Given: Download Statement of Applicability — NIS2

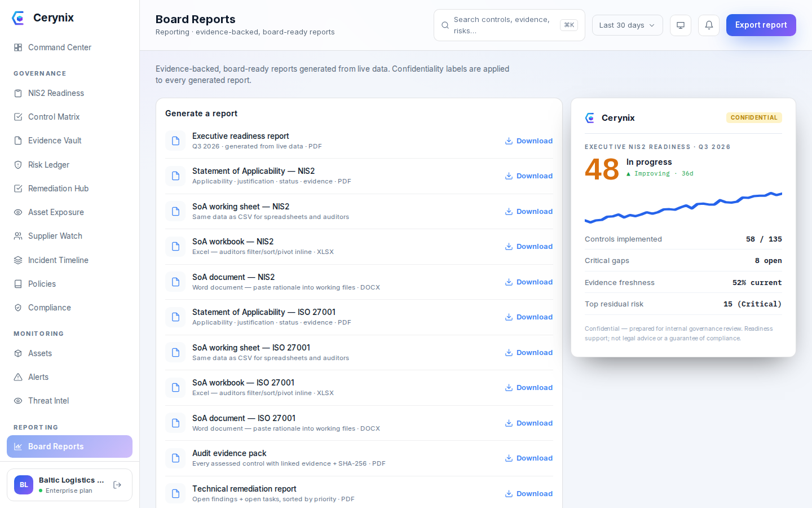Looking at the screenshot, I should (x=528, y=176).
